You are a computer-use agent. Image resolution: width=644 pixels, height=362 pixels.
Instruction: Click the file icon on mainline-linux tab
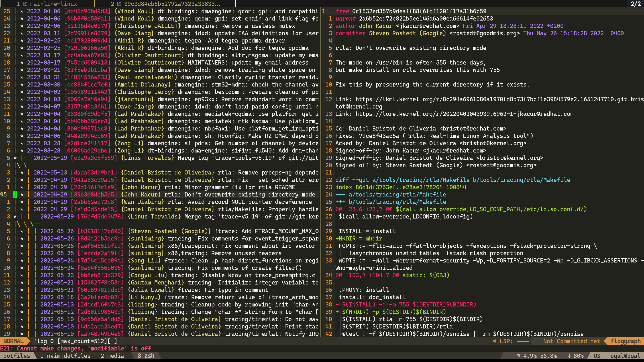click(25, 4)
